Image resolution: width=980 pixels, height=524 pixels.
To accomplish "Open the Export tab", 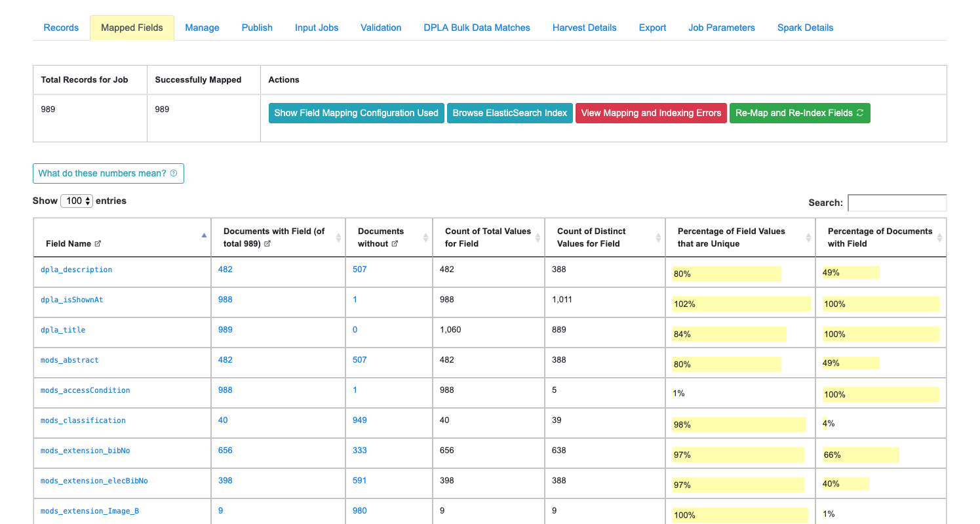I will pyautogui.click(x=652, y=28).
